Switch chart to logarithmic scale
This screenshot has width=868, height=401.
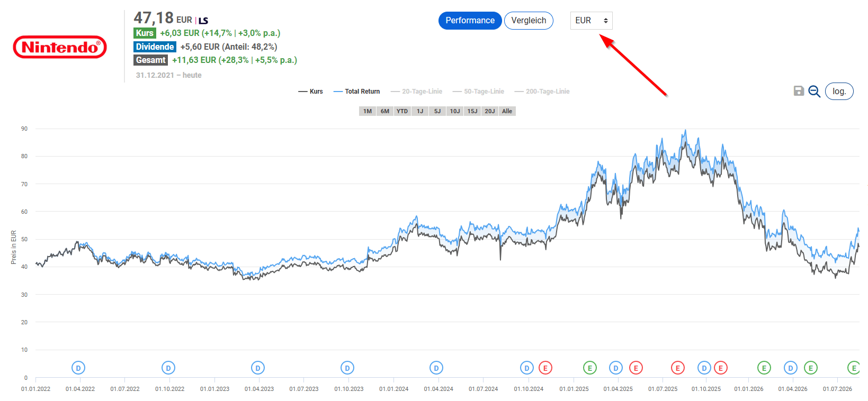pyautogui.click(x=839, y=92)
